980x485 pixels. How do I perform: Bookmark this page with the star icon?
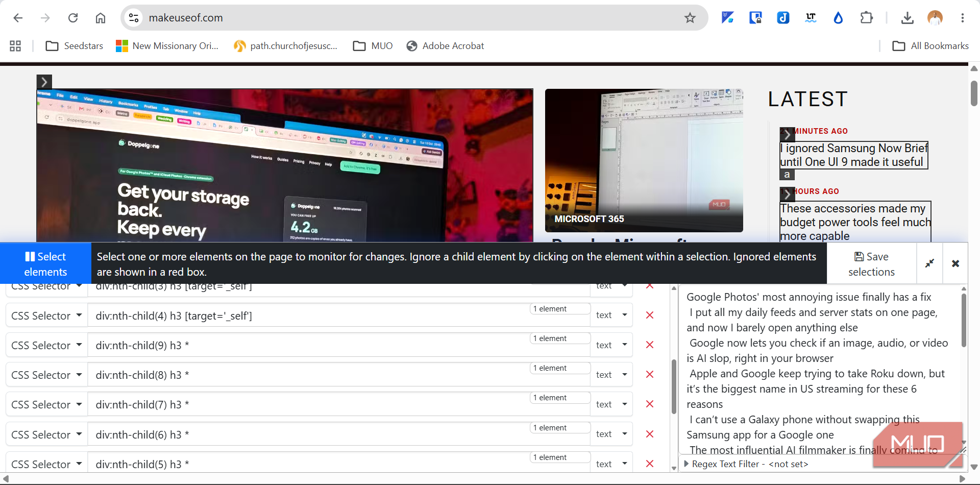[x=690, y=18]
